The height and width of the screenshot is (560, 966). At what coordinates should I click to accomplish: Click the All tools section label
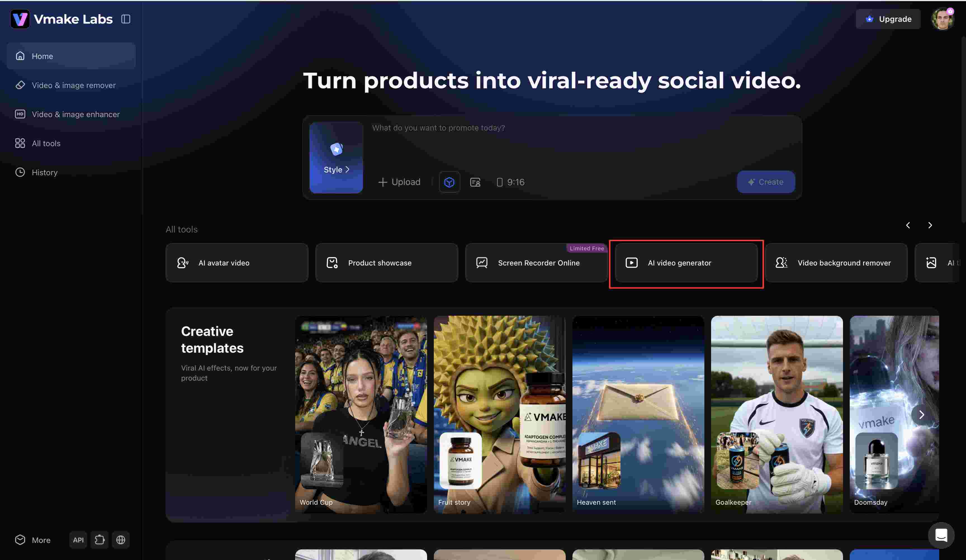pyautogui.click(x=182, y=230)
